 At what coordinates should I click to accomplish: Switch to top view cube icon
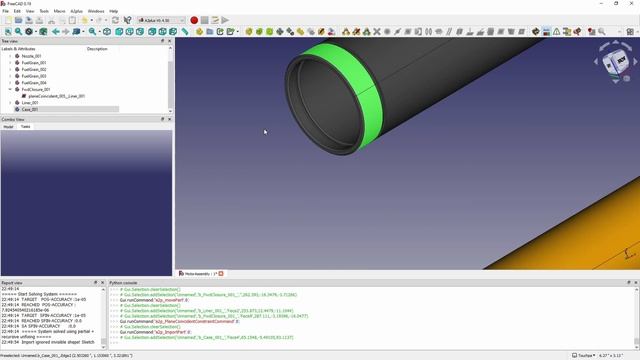coord(129,31)
